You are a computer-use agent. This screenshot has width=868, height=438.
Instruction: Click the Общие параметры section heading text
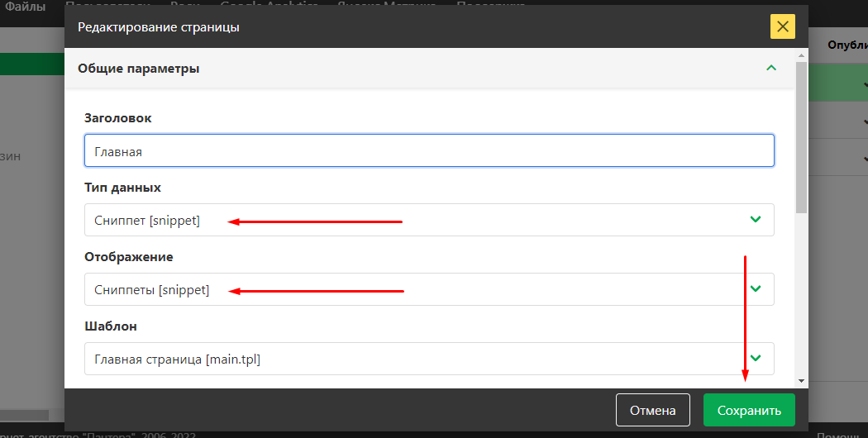pos(138,69)
